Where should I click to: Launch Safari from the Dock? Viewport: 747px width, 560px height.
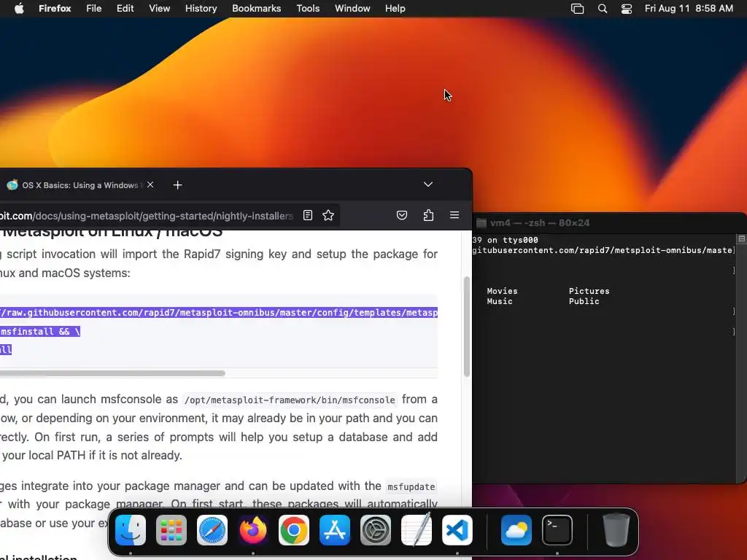(212, 530)
